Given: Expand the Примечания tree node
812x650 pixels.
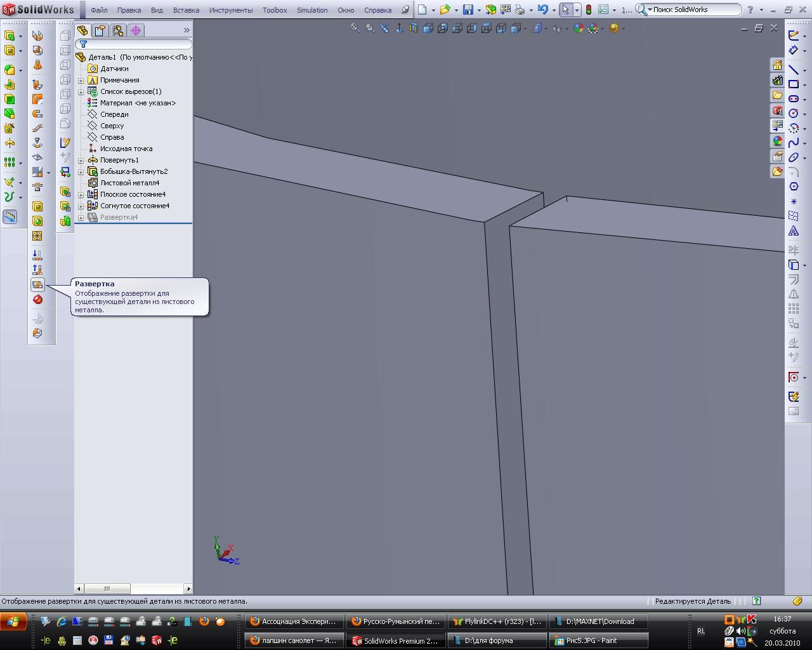Looking at the screenshot, I should pyautogui.click(x=81, y=81).
